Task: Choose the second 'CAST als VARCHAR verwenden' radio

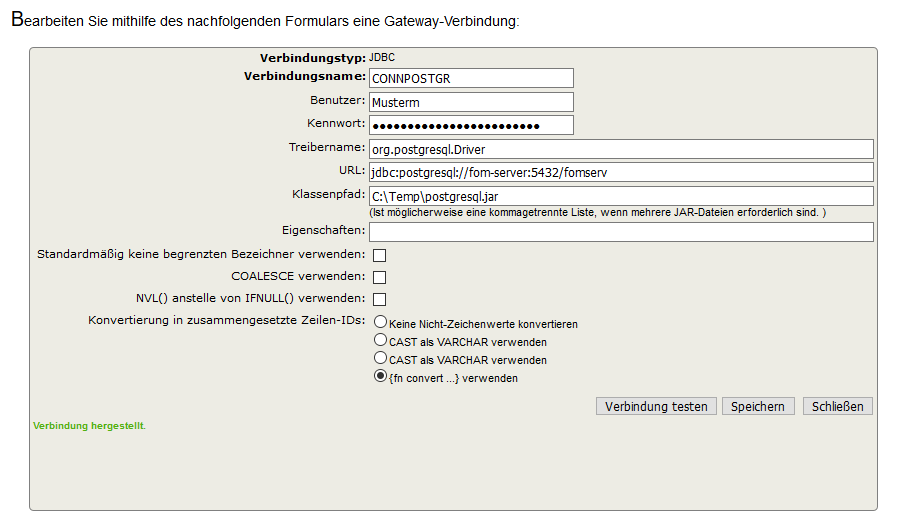Action: (x=381, y=358)
